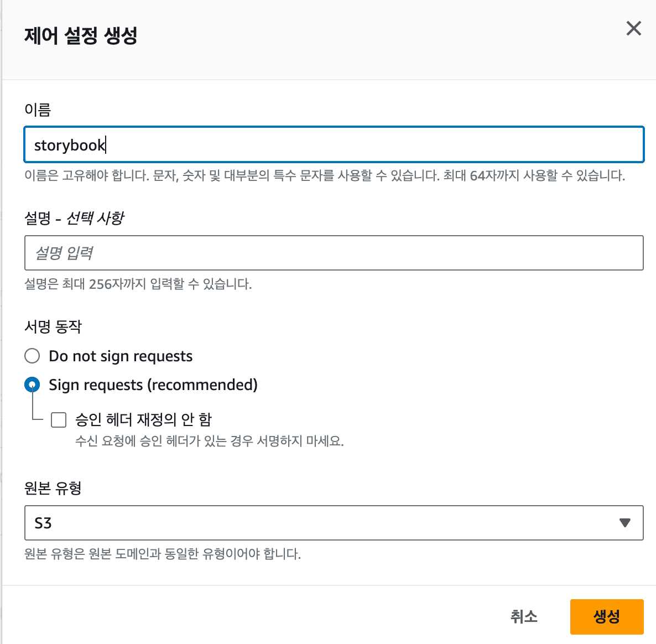Click the 이름 label above the name field
Image resolution: width=656 pixels, height=644 pixels.
[38, 110]
